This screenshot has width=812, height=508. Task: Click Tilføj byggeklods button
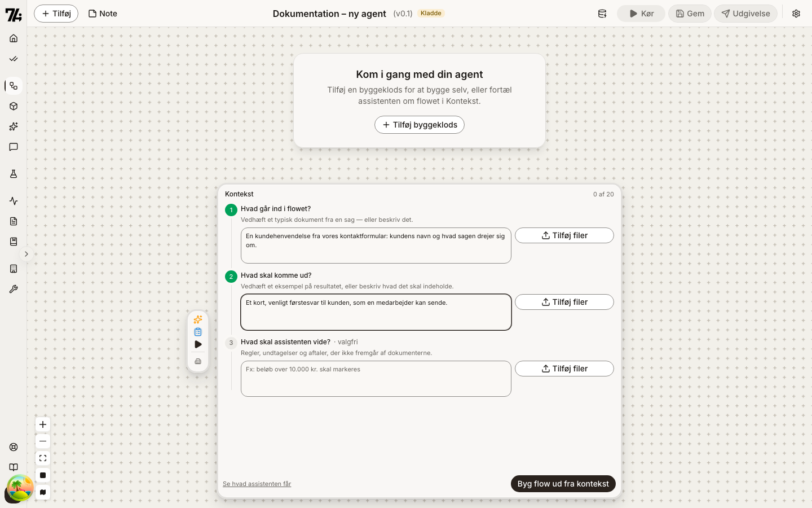pyautogui.click(x=420, y=125)
